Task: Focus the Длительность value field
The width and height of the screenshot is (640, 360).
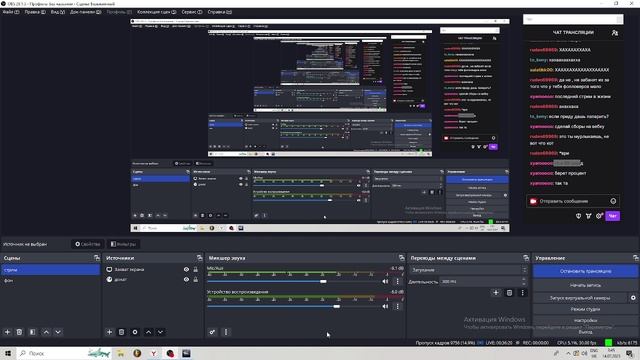Action: tap(480, 282)
